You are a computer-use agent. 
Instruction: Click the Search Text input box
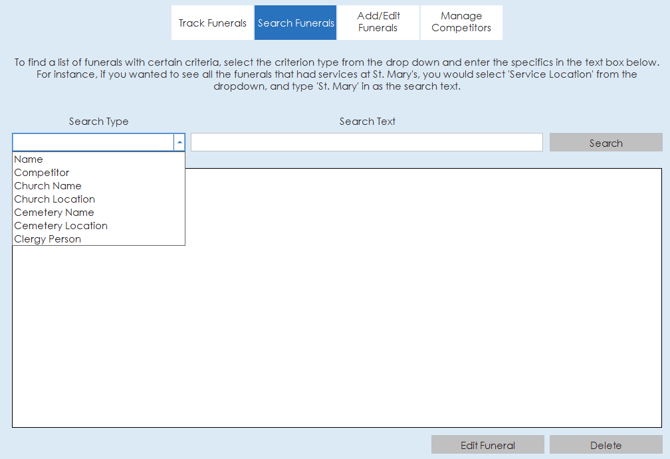point(366,143)
